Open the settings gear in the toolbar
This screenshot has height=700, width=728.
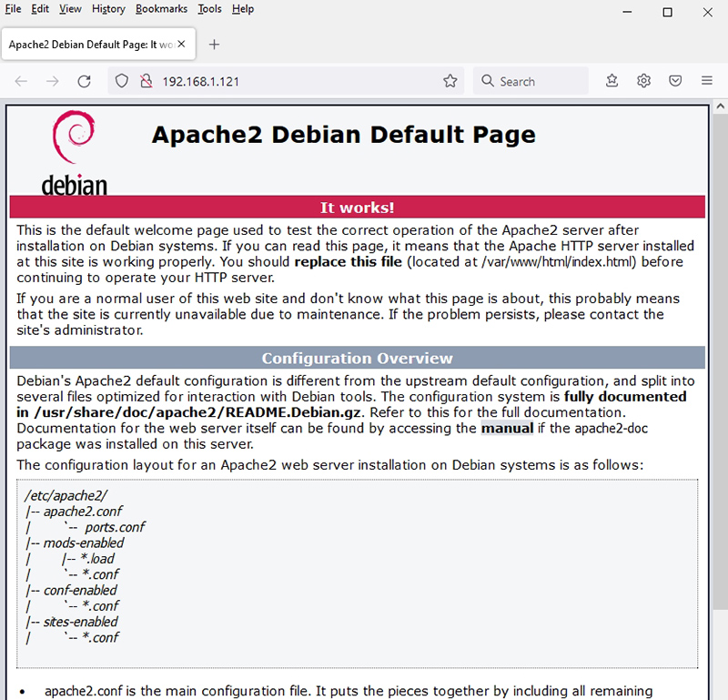pos(643,81)
